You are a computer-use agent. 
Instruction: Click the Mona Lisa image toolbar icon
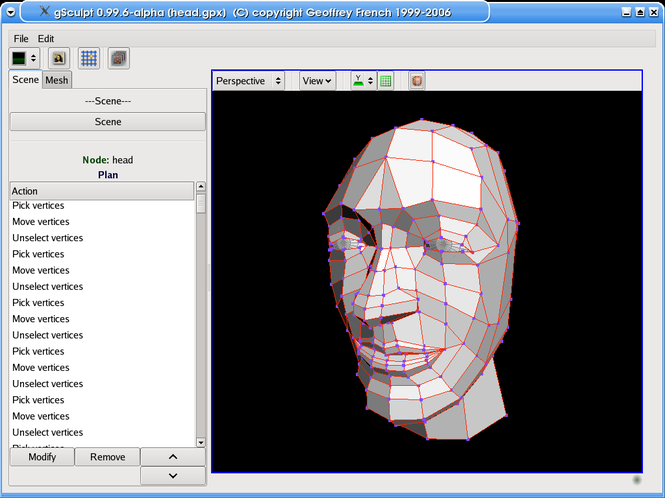59,58
